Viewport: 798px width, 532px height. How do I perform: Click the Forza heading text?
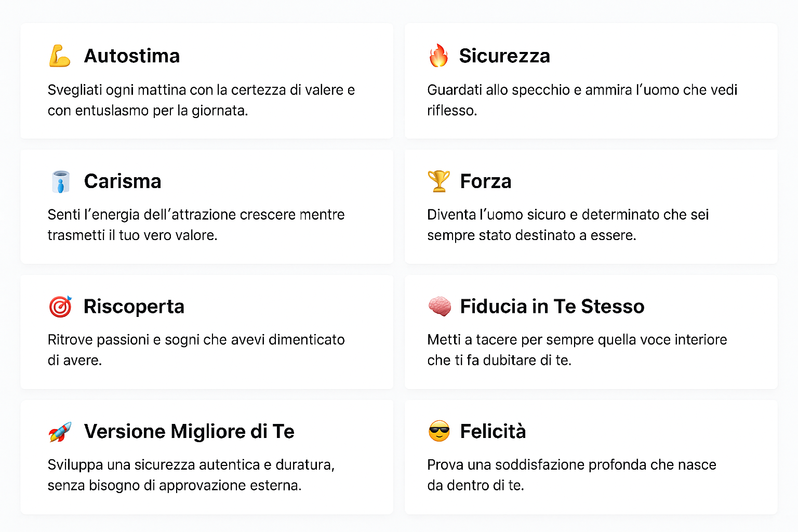[486, 181]
